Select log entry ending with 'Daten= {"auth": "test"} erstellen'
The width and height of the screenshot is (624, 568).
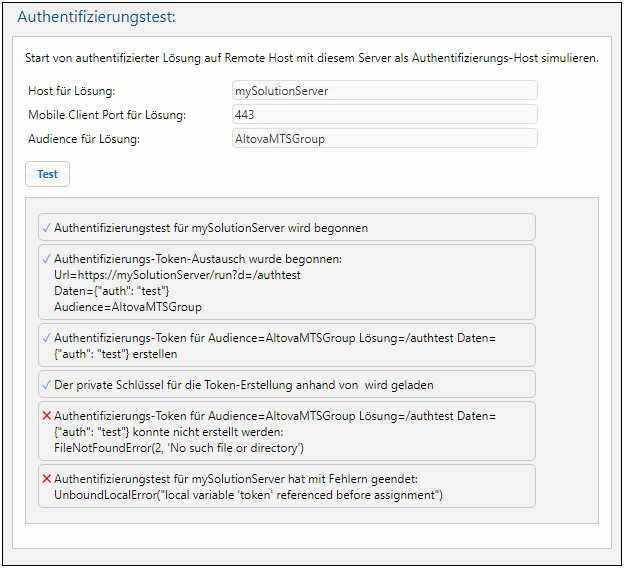tap(275, 346)
